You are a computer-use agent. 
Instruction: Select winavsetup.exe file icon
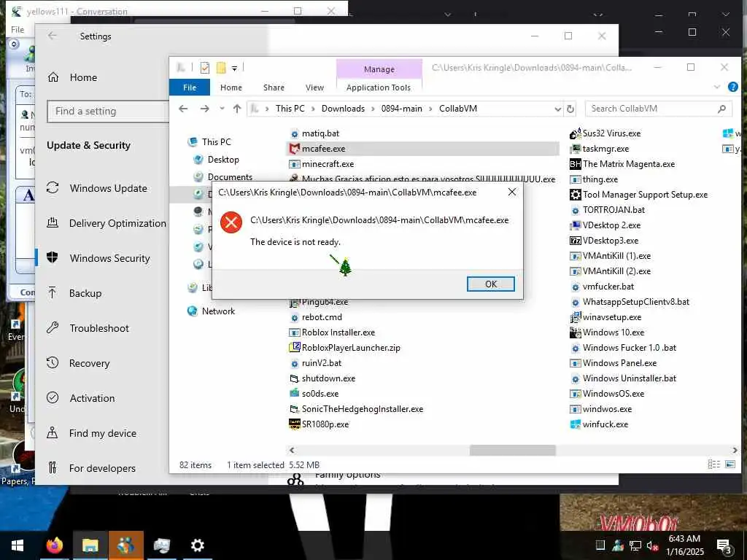tap(576, 316)
